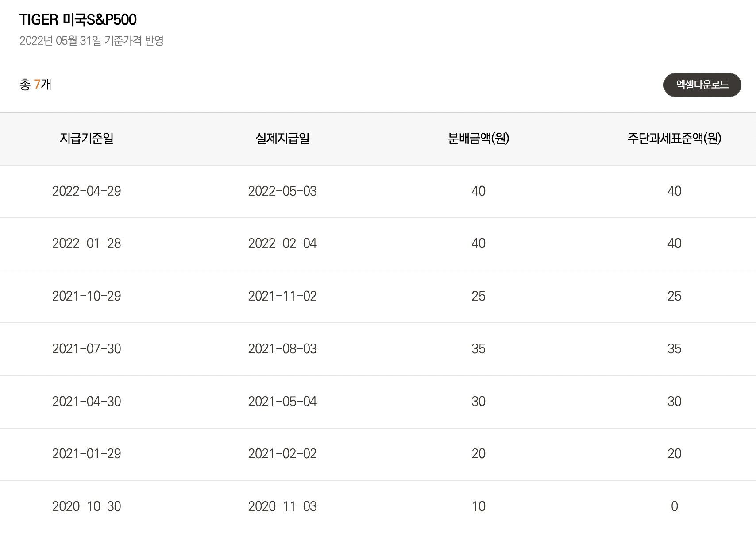
Task: Click the 2021-07-30 base date cell
Action: [x=87, y=349]
